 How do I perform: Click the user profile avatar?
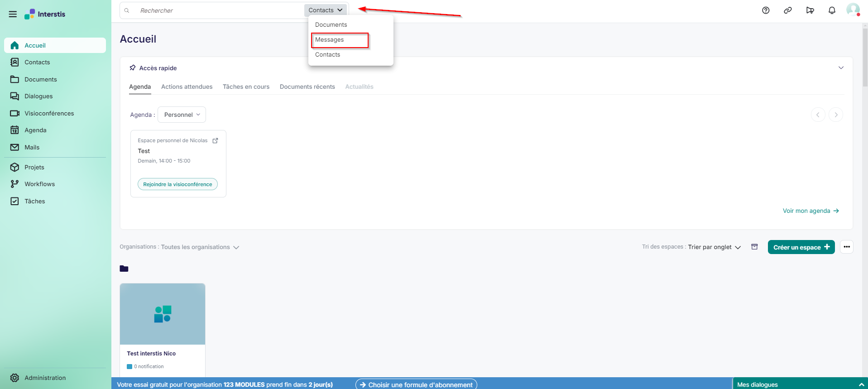tap(853, 10)
